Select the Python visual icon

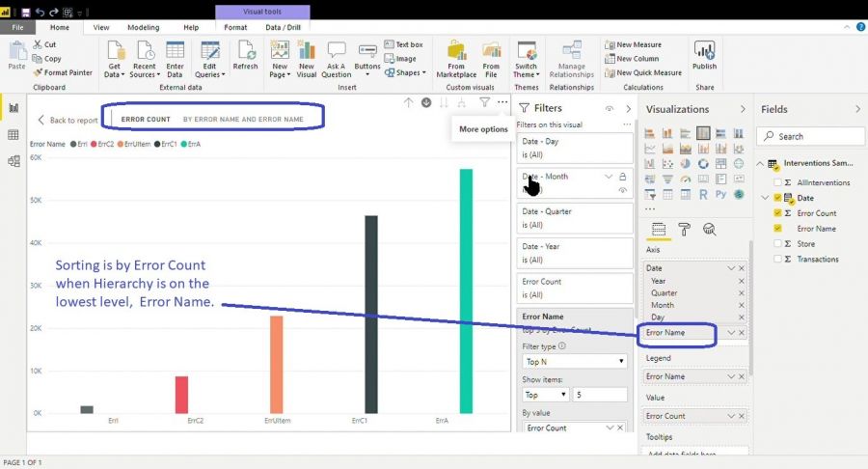click(x=720, y=194)
